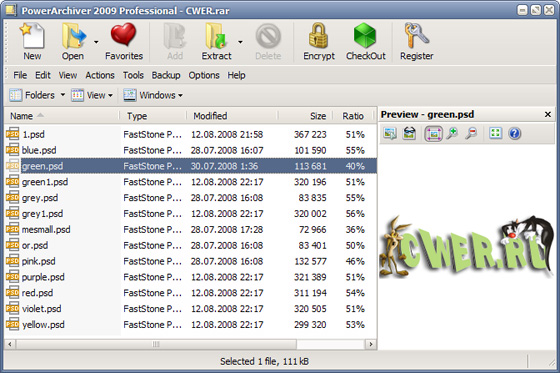The height and width of the screenshot is (373, 560).
Task: Click the CWER.RU preview image
Action: [468, 247]
